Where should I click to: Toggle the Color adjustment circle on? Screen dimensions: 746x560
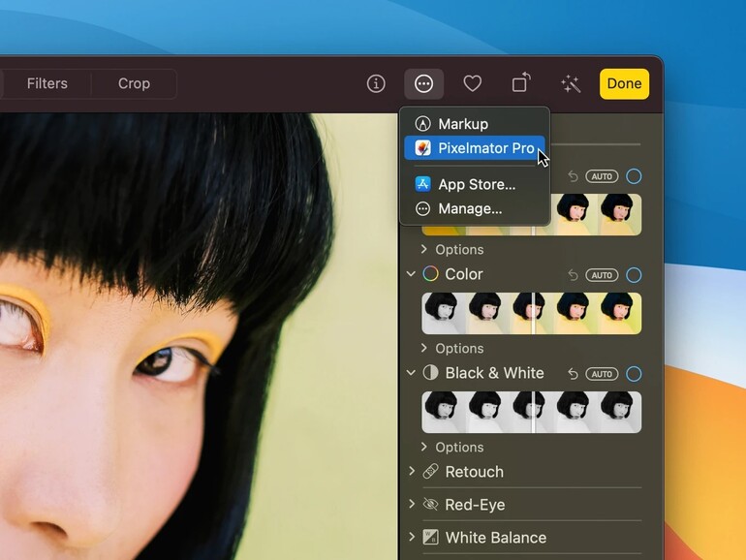634,275
